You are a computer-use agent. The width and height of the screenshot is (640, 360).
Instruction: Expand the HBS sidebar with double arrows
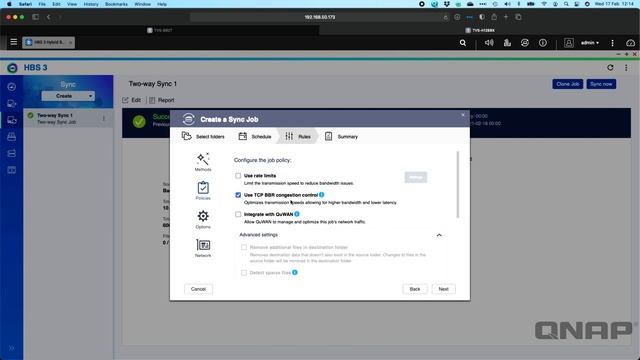[11, 348]
